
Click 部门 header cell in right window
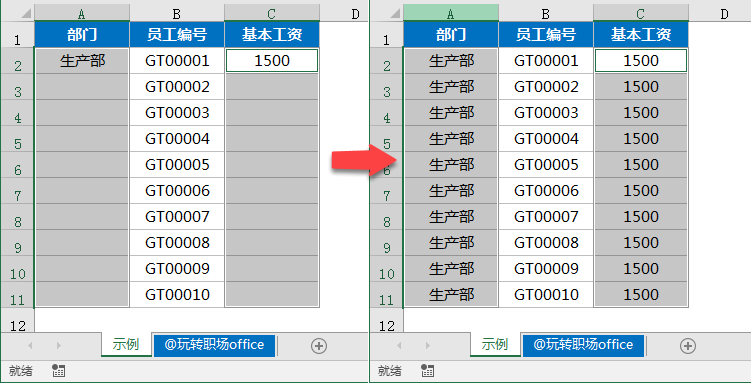[451, 34]
